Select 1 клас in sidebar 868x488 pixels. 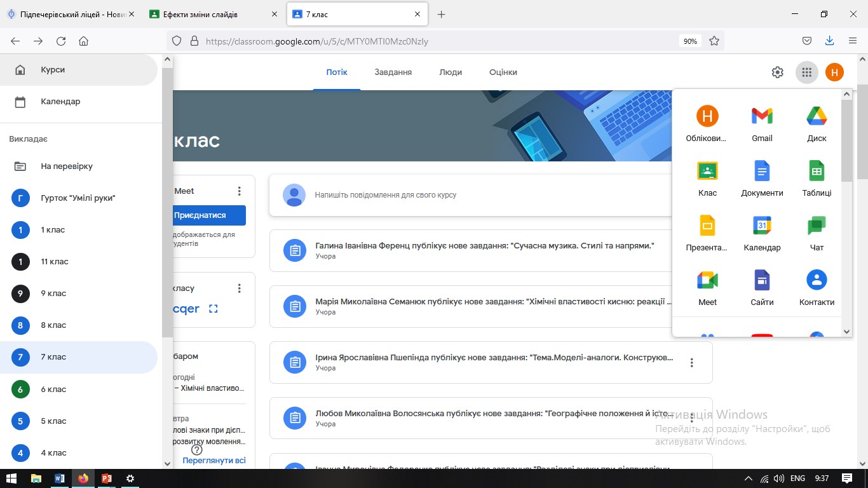point(79,230)
